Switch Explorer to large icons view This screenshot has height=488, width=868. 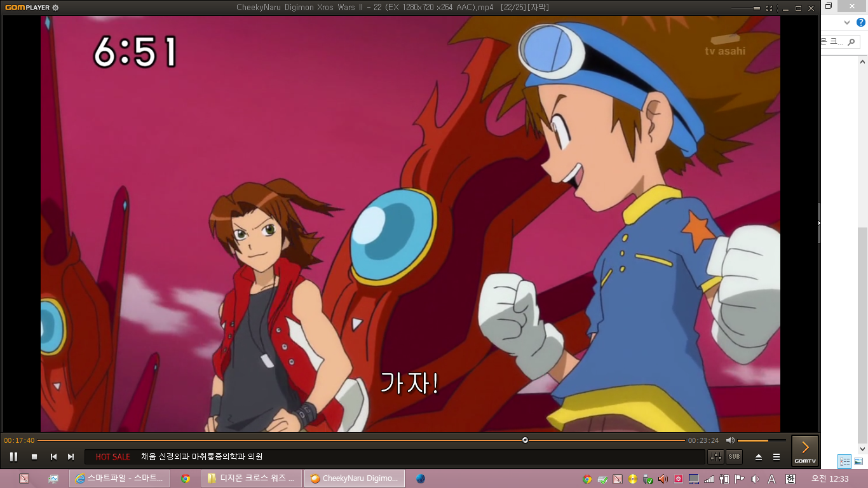point(858,461)
